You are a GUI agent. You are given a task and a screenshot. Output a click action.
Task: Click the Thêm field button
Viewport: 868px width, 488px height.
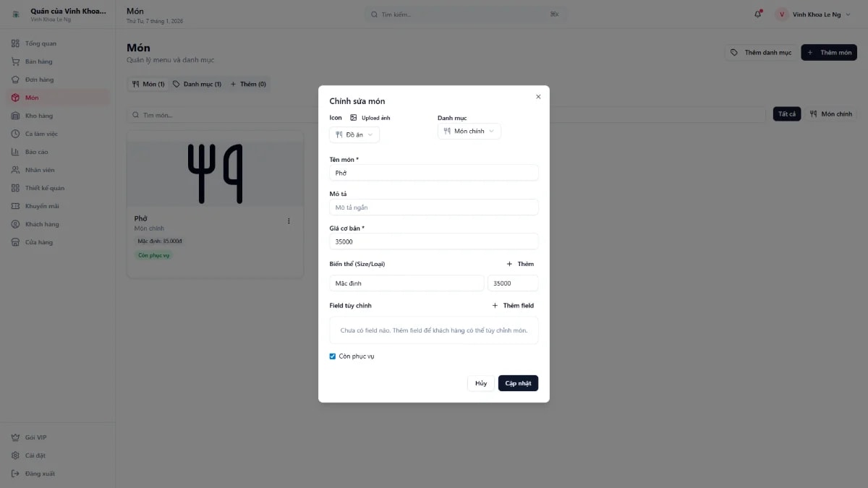click(513, 306)
